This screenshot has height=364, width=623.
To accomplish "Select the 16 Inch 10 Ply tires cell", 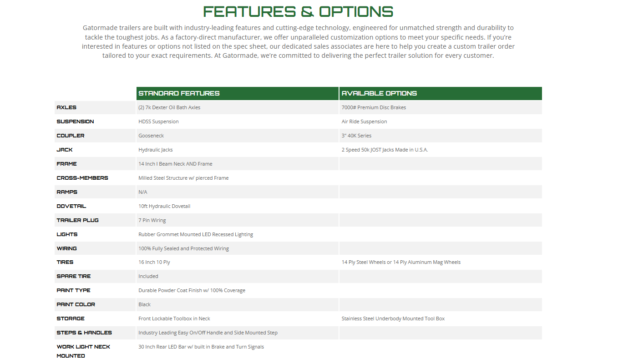I will click(154, 262).
